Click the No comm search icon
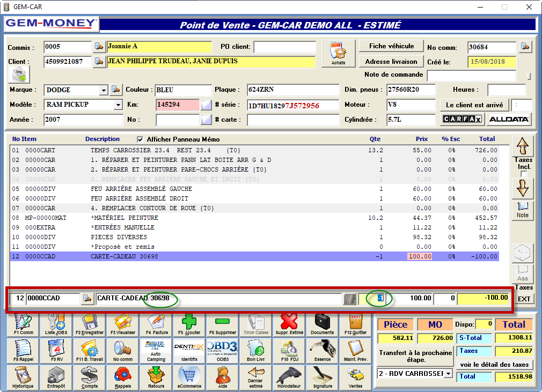The height and width of the screenshot is (392, 542). click(x=123, y=351)
